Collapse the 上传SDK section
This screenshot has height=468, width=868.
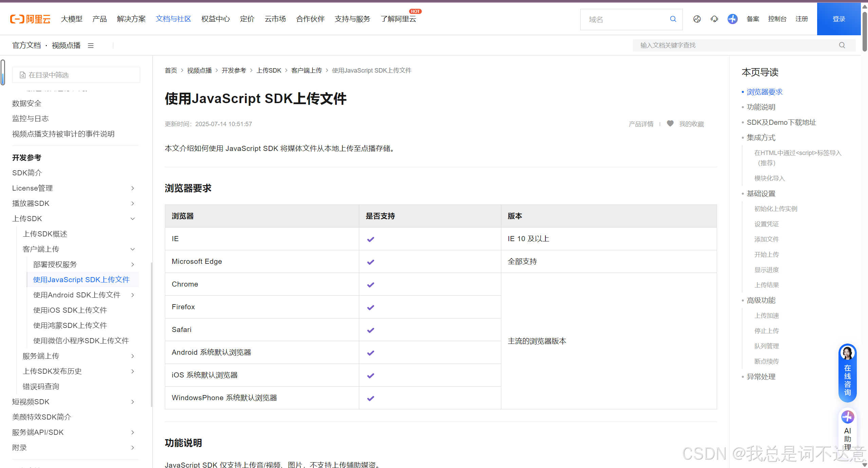click(x=133, y=219)
